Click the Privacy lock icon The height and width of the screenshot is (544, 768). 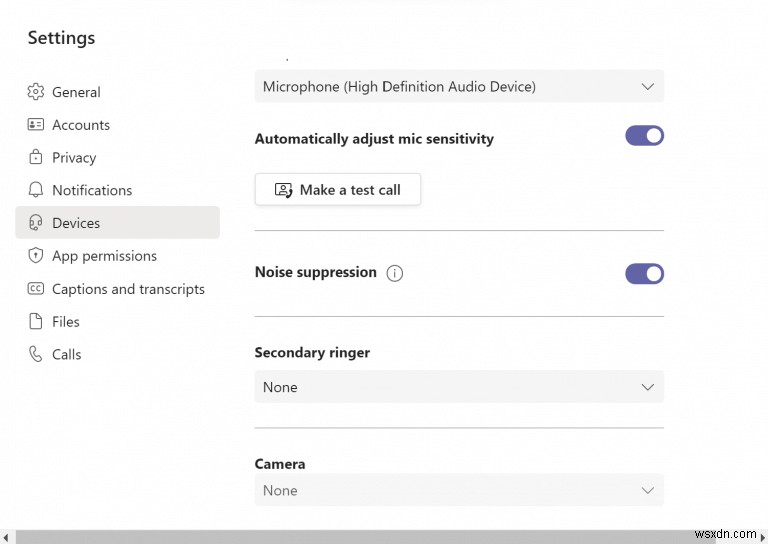tap(35, 157)
